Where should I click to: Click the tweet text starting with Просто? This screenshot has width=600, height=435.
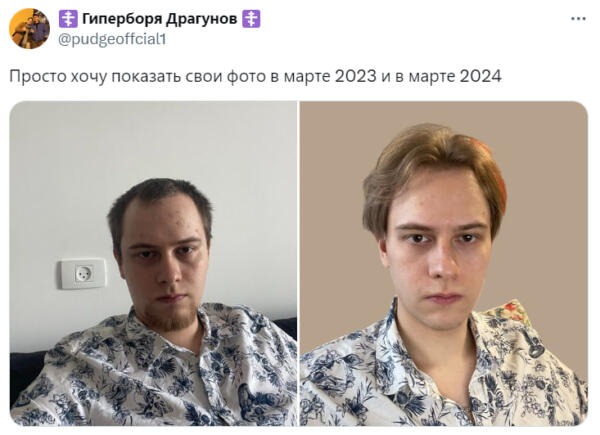[255, 76]
